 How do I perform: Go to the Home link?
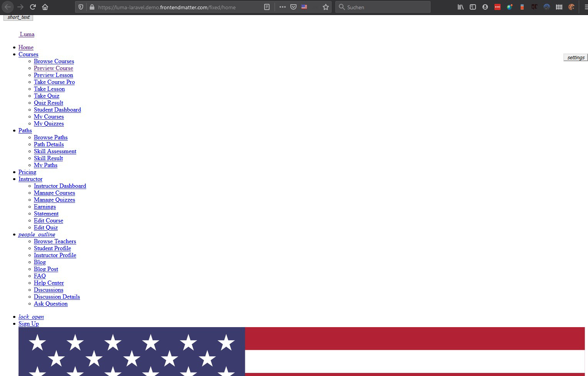click(26, 47)
